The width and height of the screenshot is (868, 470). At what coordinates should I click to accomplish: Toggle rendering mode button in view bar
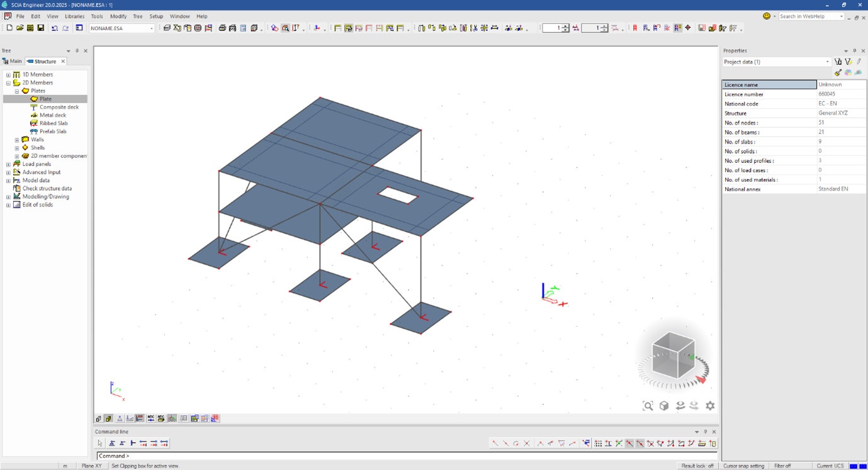tap(108, 418)
